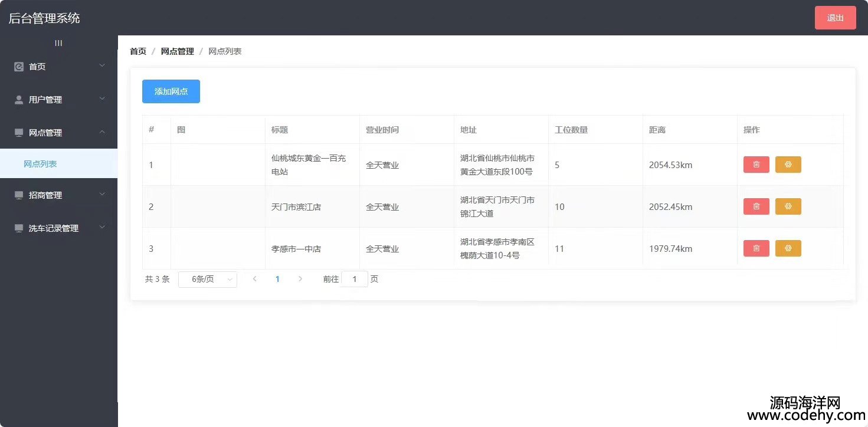Click the 退出 logout button
Image resolution: width=868 pixels, height=427 pixels.
point(835,18)
